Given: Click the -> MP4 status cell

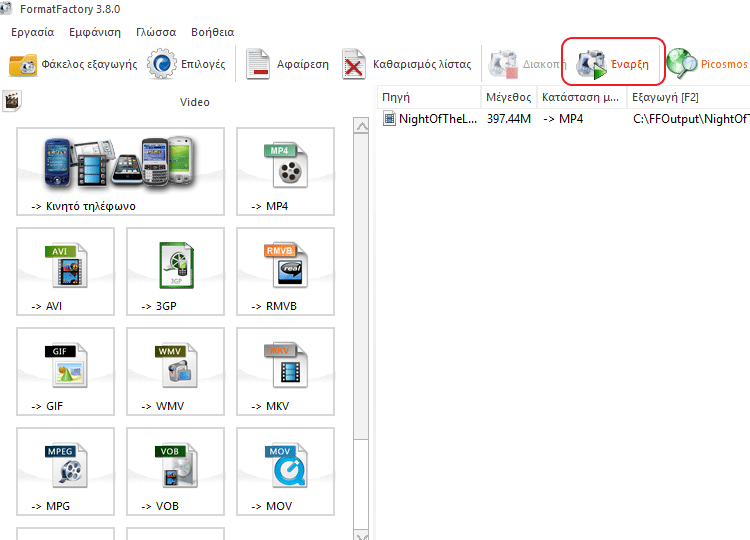Looking at the screenshot, I should 563,119.
